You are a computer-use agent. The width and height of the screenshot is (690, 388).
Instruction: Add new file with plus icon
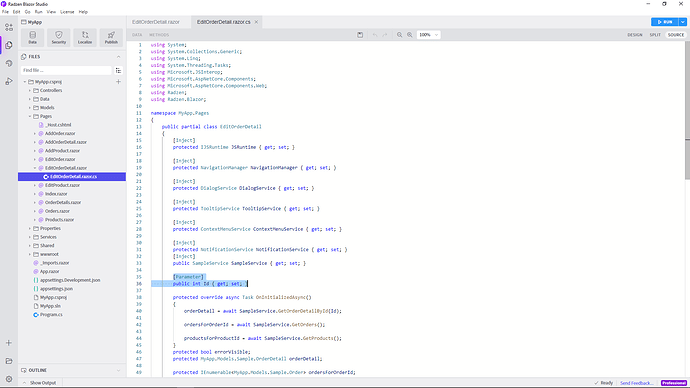click(118, 82)
